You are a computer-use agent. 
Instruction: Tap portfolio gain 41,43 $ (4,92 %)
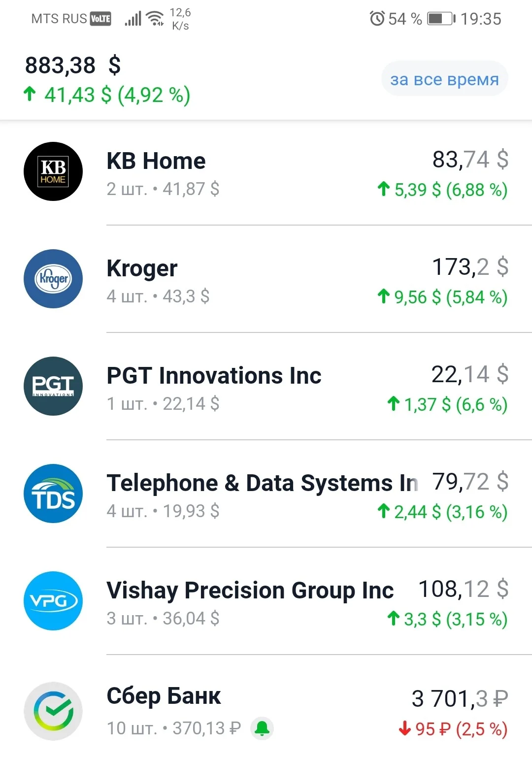click(107, 95)
